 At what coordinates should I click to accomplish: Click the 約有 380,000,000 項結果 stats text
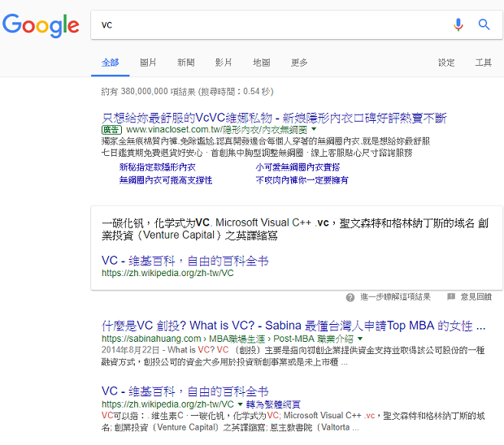[188, 92]
